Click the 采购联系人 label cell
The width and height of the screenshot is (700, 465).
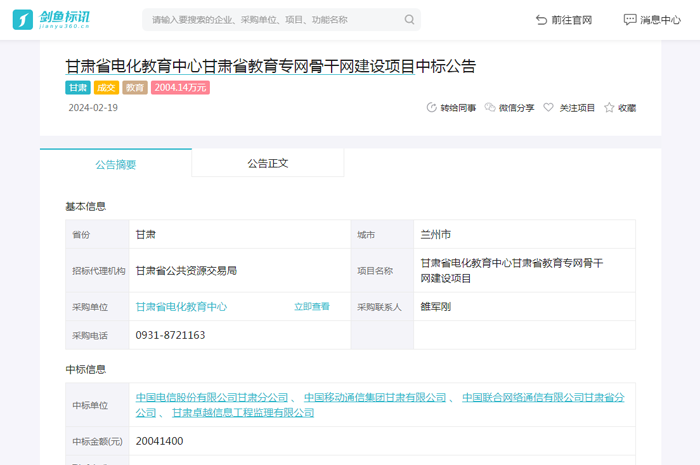pos(382,307)
